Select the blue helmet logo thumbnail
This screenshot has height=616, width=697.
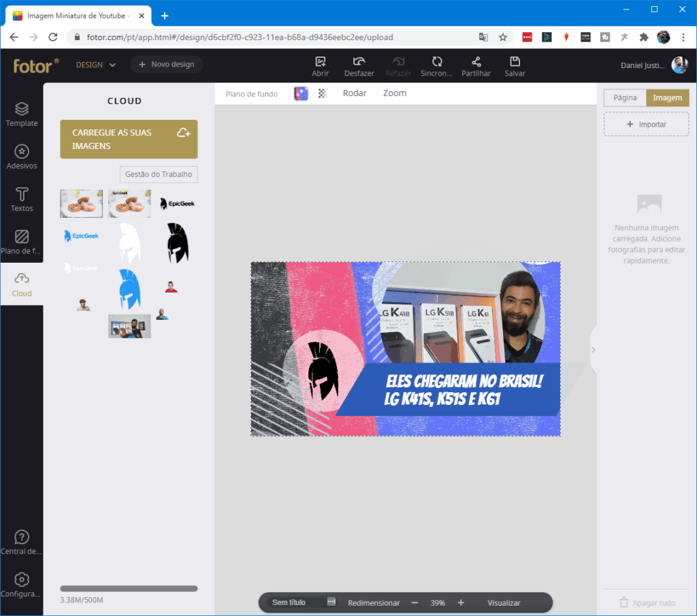129,289
